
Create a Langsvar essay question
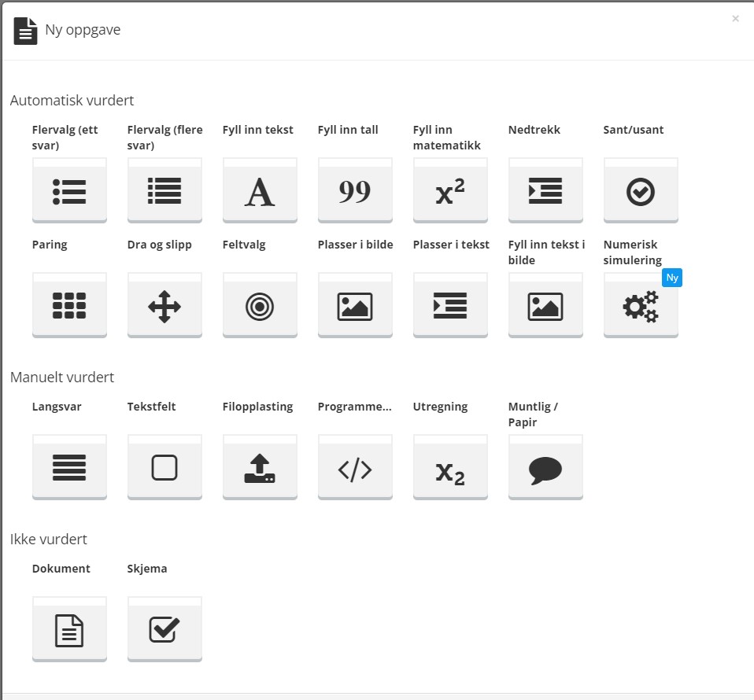[69, 467]
